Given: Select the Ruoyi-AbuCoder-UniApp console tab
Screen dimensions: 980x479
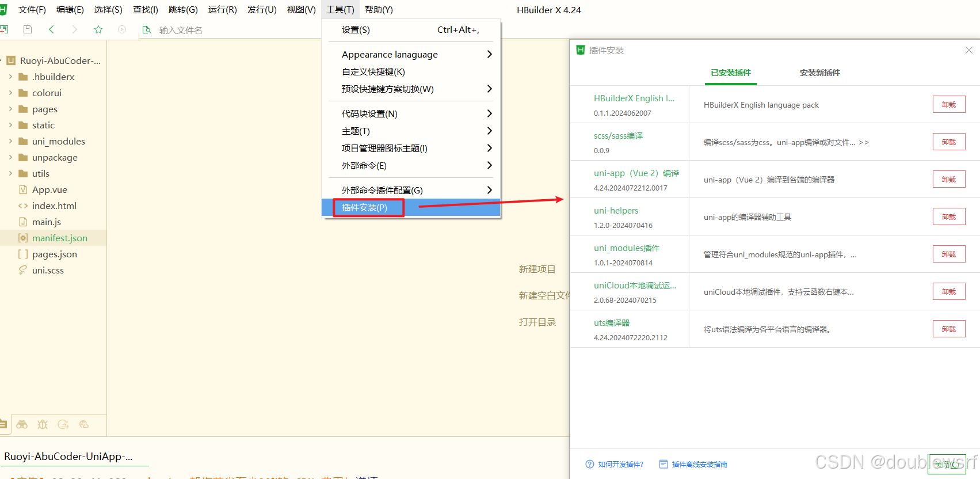Looking at the screenshot, I should [68, 457].
